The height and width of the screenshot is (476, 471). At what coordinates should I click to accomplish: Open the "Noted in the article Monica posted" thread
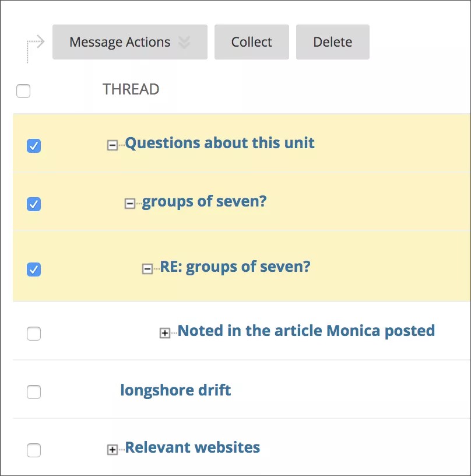[x=307, y=330]
